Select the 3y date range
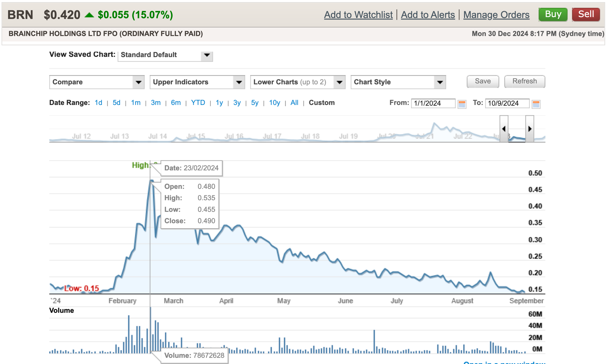Screen dimensions: 606x364 pos(237,103)
